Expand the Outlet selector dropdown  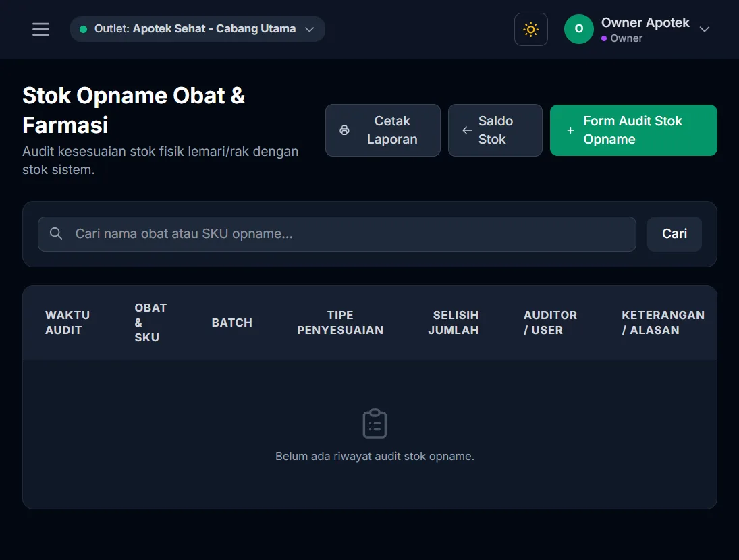pyautogui.click(x=198, y=29)
